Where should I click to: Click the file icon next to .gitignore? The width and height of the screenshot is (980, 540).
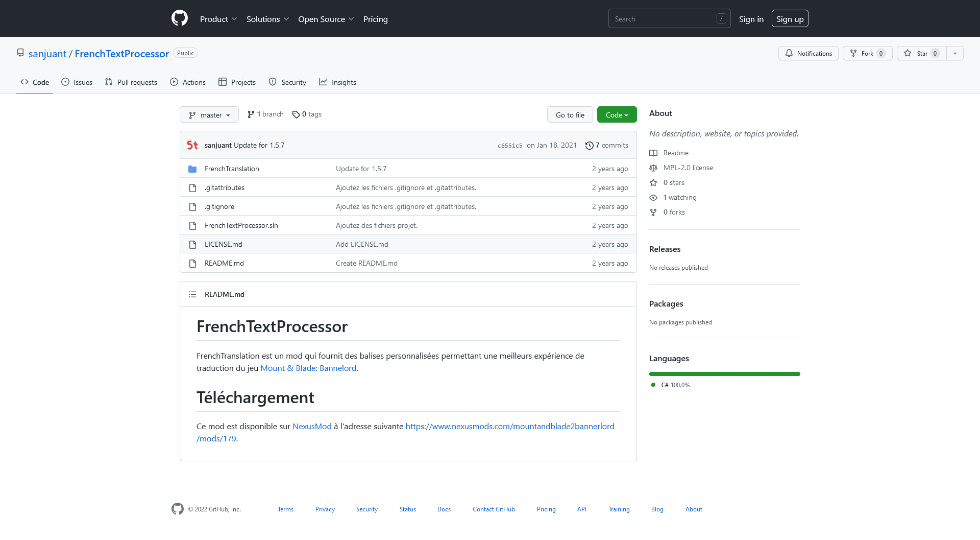[192, 206]
